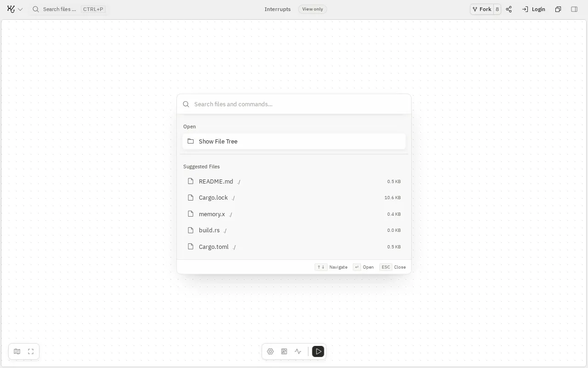
Task: Open the share icon in the top bar
Action: 509,9
